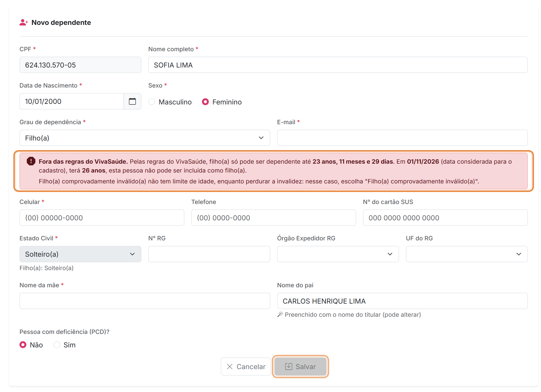The image size is (541, 392).
Task: Focus the CPF field
Action: pyautogui.click(x=80, y=65)
